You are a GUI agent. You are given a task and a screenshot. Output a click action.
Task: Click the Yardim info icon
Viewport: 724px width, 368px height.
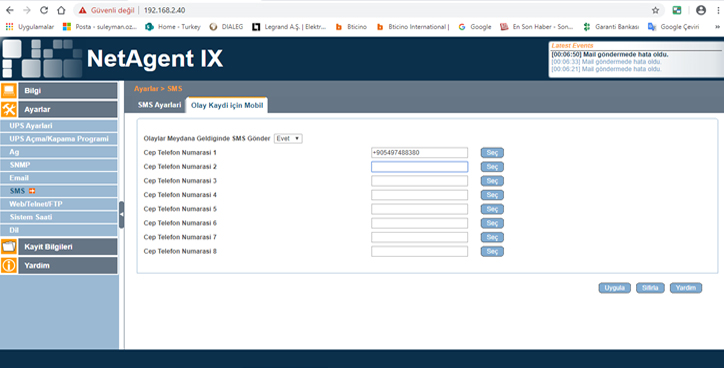[9, 265]
